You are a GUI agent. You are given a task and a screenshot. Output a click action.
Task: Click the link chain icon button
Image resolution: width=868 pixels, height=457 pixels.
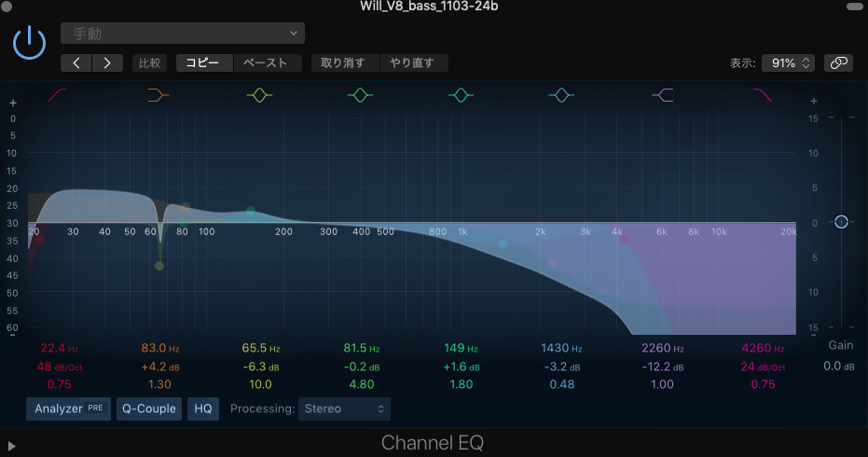click(839, 63)
